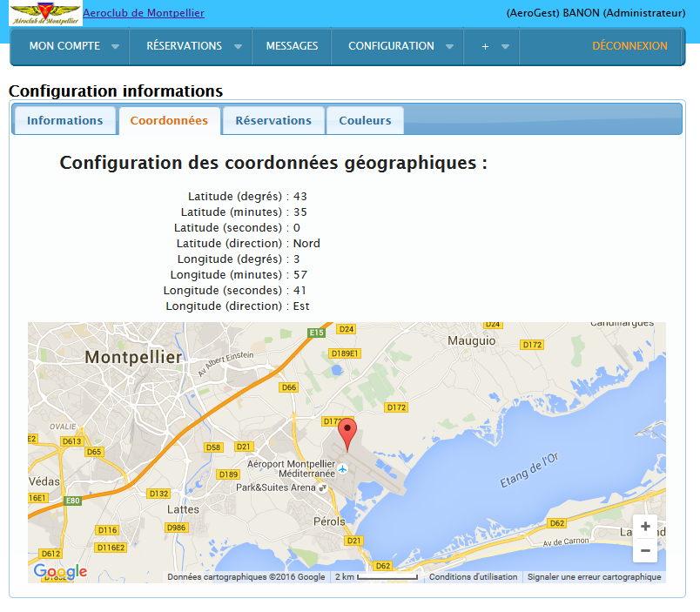The height and width of the screenshot is (612, 700).
Task: Switch to the Réservations tab
Action: [273, 120]
